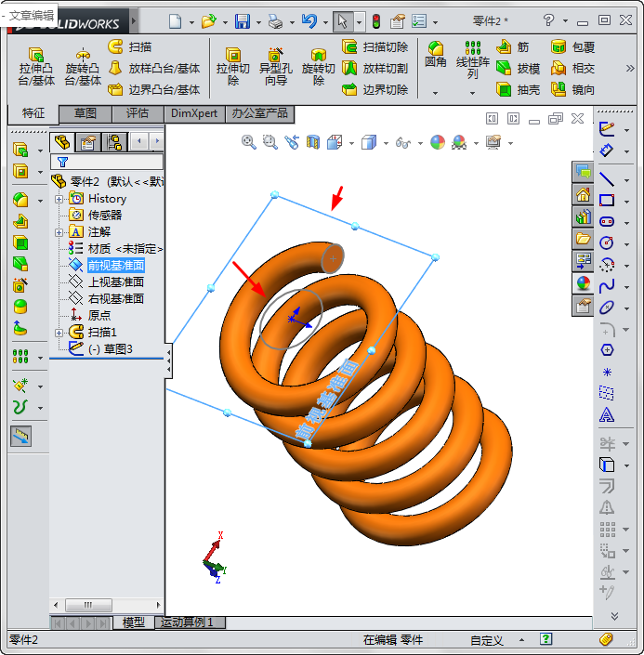Switch to the 草图 tab
Viewport: 644px width, 655px height.
85,113
